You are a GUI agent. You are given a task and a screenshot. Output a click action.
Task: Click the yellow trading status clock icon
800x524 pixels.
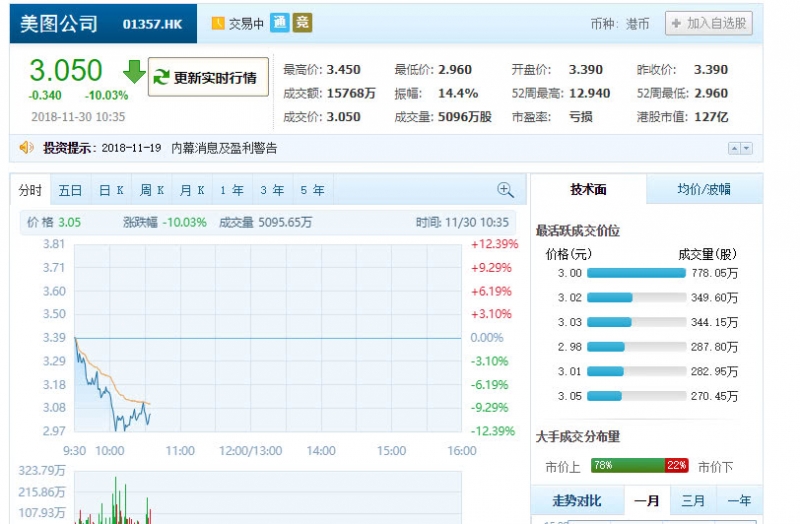(x=218, y=24)
